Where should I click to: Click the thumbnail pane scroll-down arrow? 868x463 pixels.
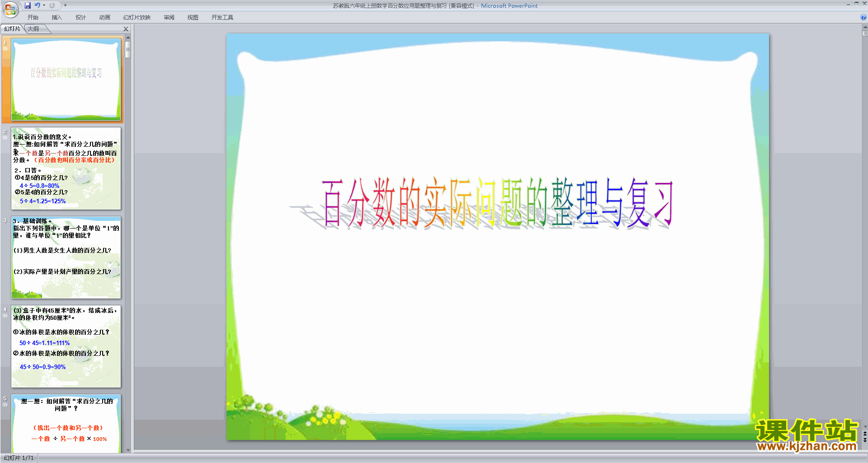128,450
